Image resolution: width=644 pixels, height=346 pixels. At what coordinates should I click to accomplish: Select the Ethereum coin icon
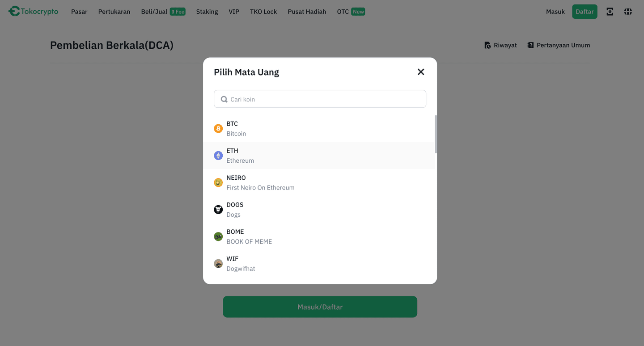pyautogui.click(x=218, y=155)
